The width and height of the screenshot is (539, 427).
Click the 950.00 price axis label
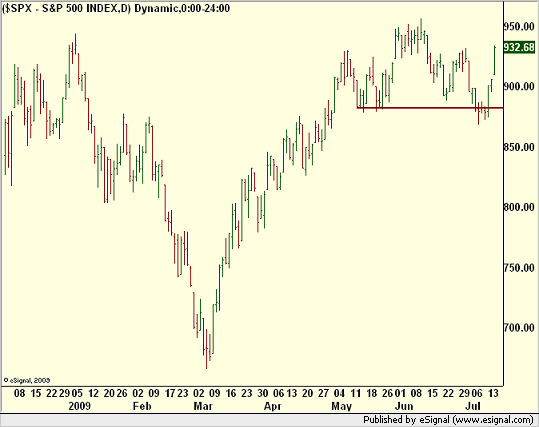tap(519, 26)
